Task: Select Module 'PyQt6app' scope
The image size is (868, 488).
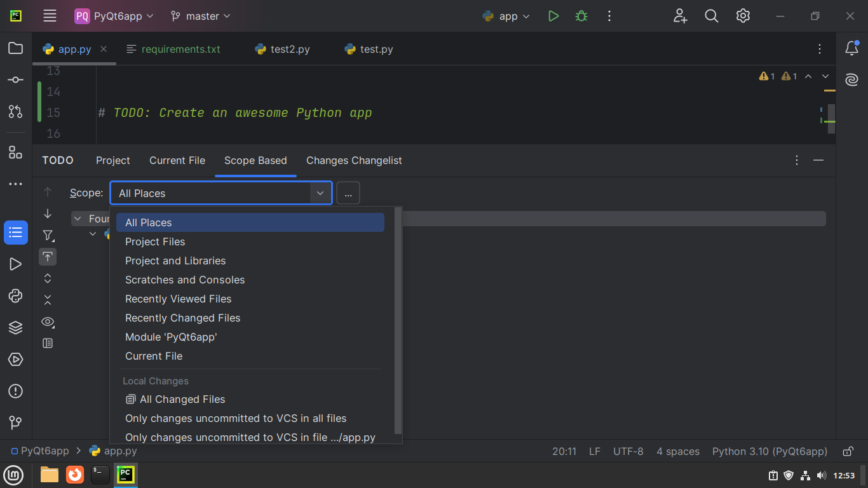Action: [x=250, y=337]
